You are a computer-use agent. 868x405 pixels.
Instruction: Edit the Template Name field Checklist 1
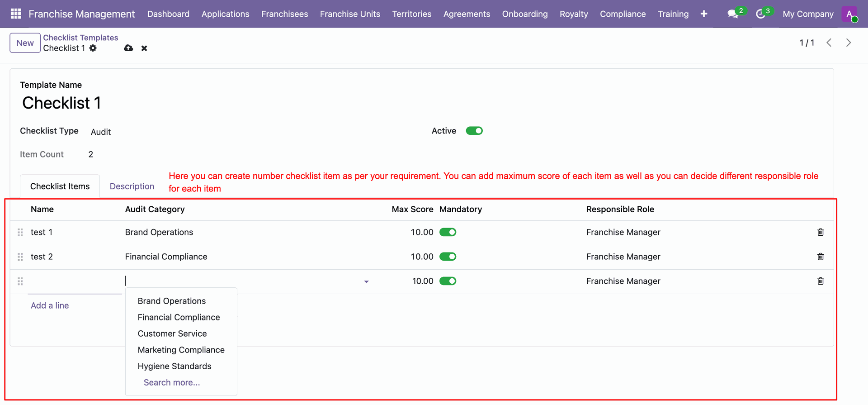pos(61,103)
